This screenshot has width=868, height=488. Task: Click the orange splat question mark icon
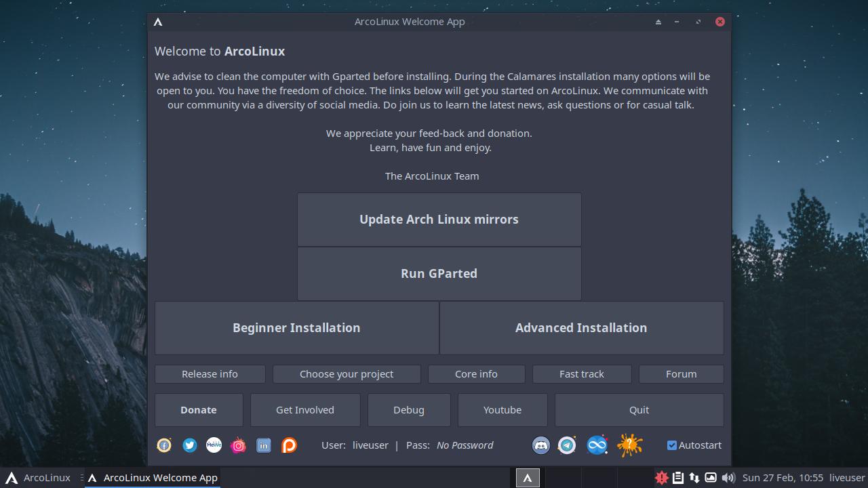(629, 445)
